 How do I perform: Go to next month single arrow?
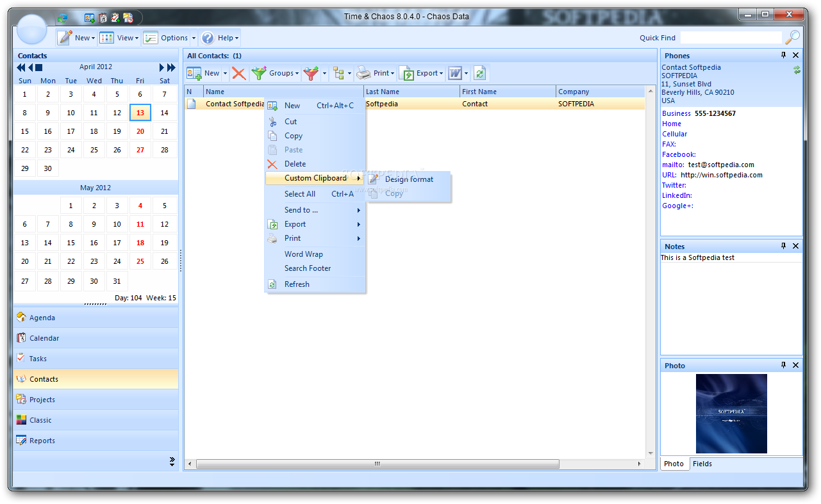pyautogui.click(x=162, y=67)
